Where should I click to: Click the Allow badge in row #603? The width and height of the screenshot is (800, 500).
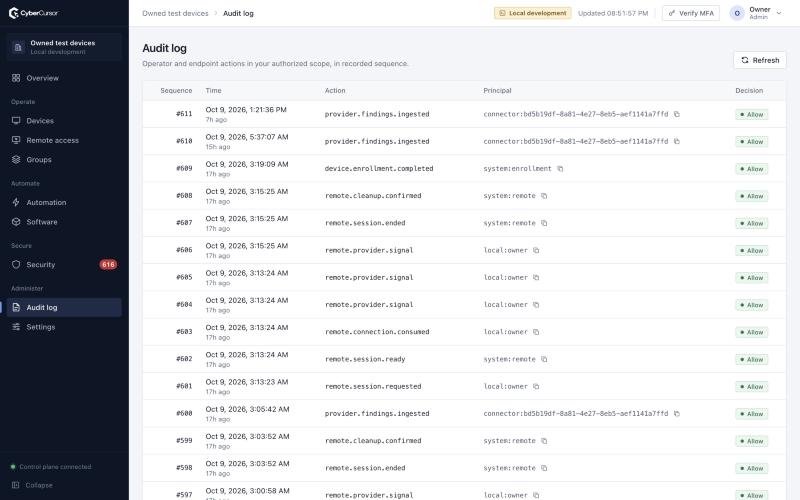(752, 332)
